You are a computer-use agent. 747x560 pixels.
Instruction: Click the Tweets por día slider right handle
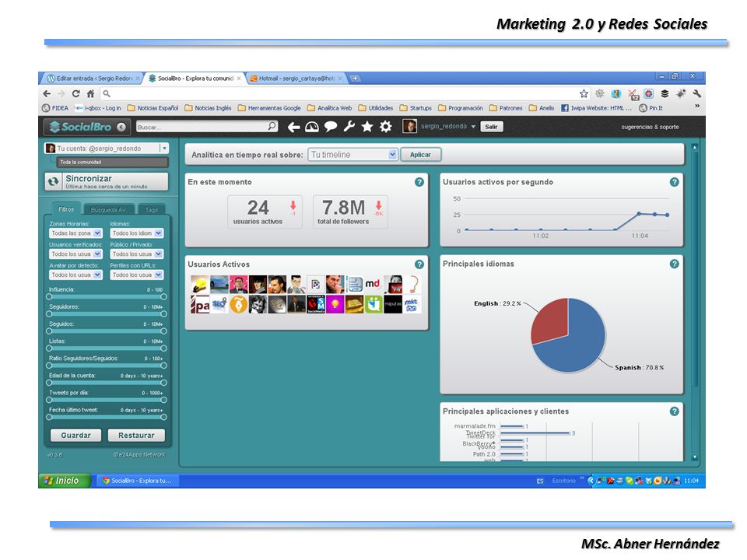click(163, 400)
